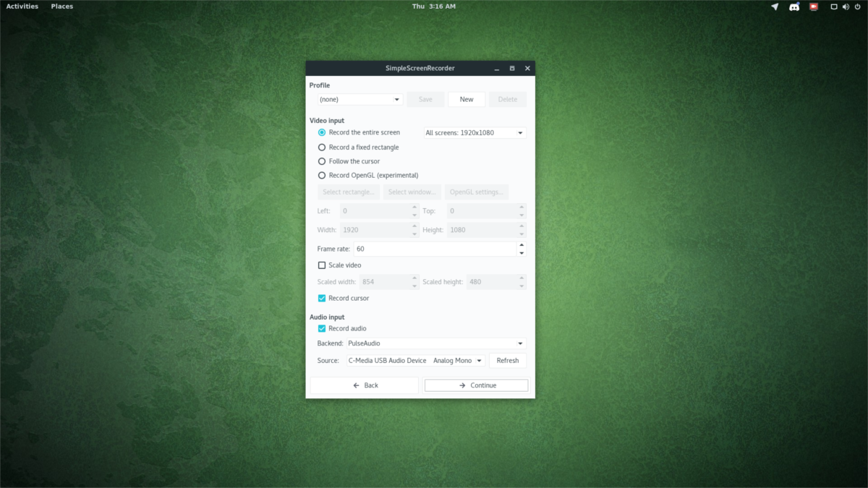This screenshot has width=868, height=488.
Task: Open the Telegram tray icon
Action: (x=775, y=7)
